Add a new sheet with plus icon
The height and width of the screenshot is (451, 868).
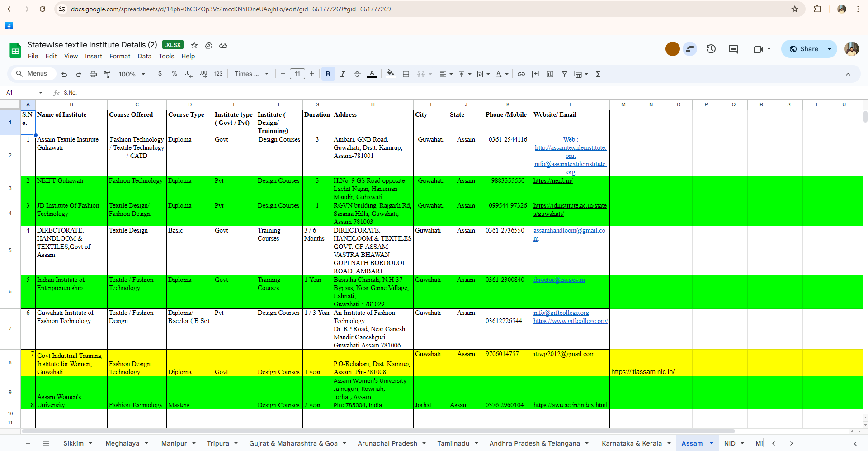28,443
